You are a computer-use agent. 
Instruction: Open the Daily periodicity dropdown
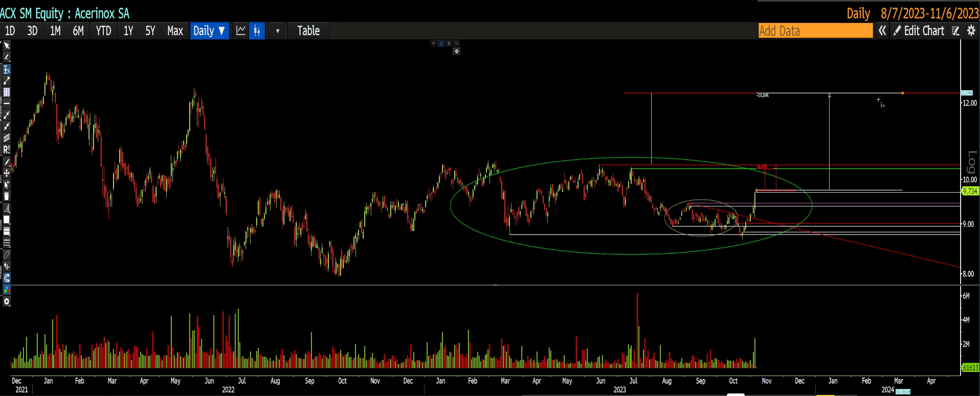(209, 31)
